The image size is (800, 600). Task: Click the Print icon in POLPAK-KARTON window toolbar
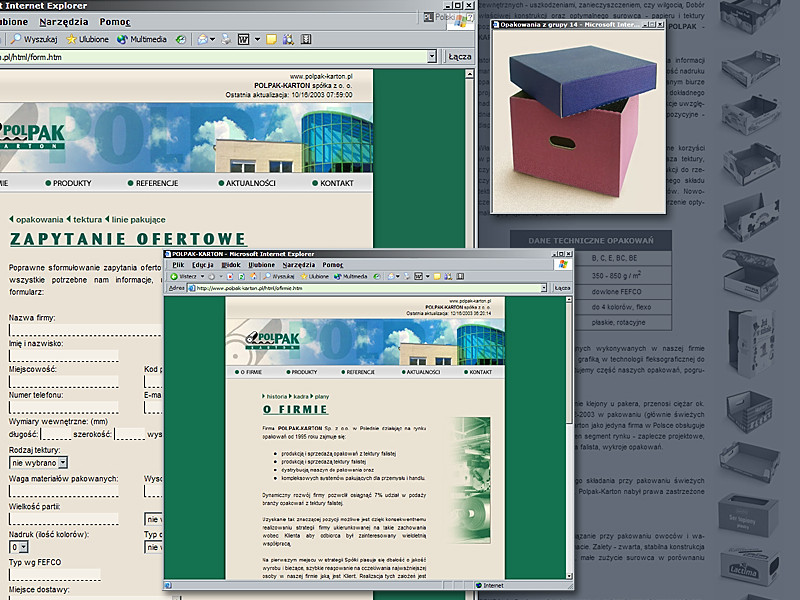pos(407,277)
